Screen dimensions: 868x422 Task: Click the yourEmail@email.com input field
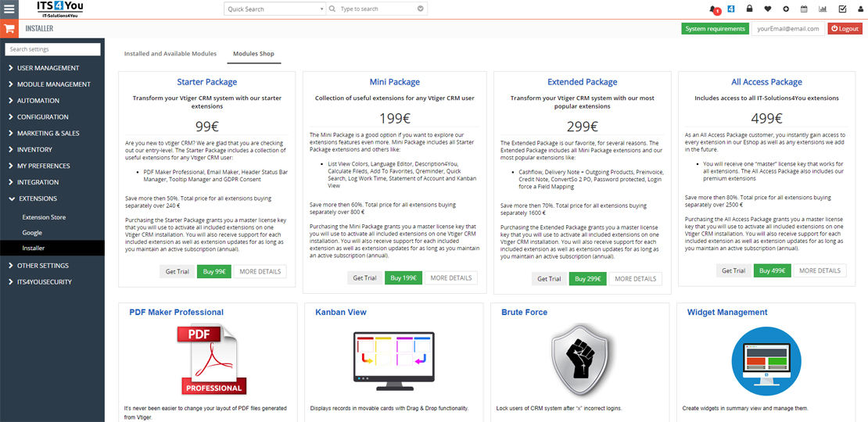click(787, 29)
